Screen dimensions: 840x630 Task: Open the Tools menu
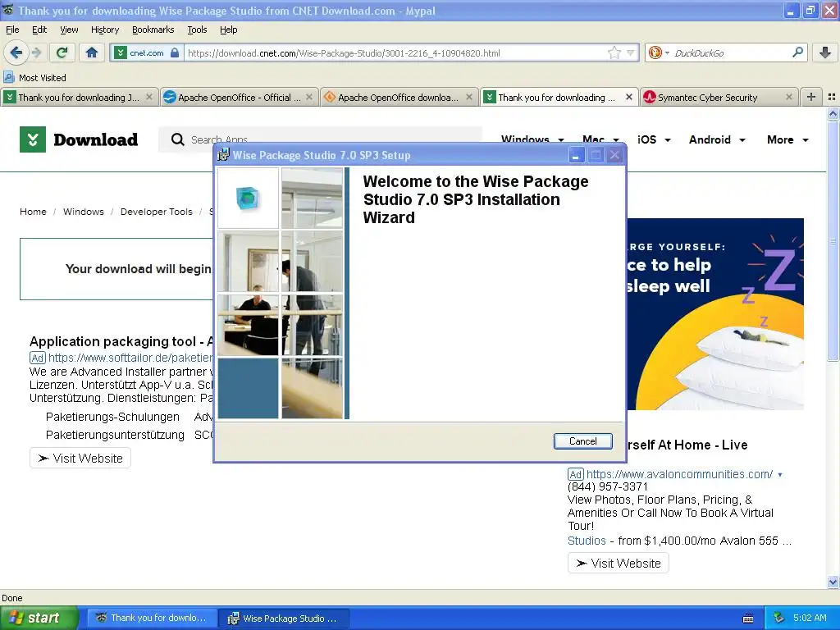[x=197, y=30]
